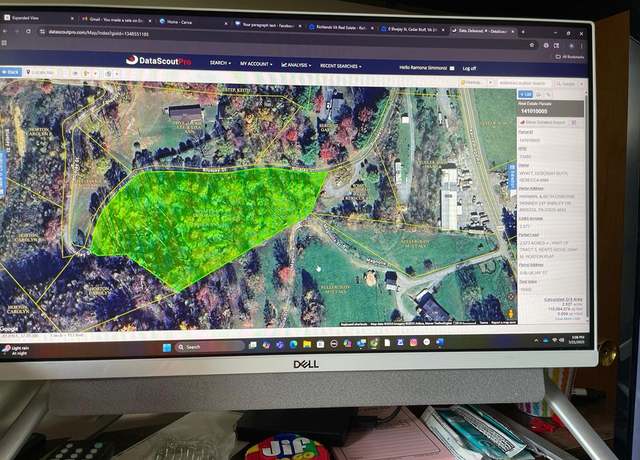Image resolution: width=640 pixels, height=460 pixels.
Task: Open the Windows Start menu
Action: point(167,347)
